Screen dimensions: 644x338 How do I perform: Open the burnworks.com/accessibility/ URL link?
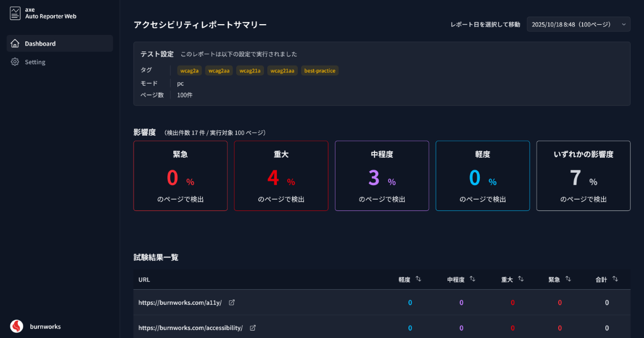pyautogui.click(x=191, y=328)
